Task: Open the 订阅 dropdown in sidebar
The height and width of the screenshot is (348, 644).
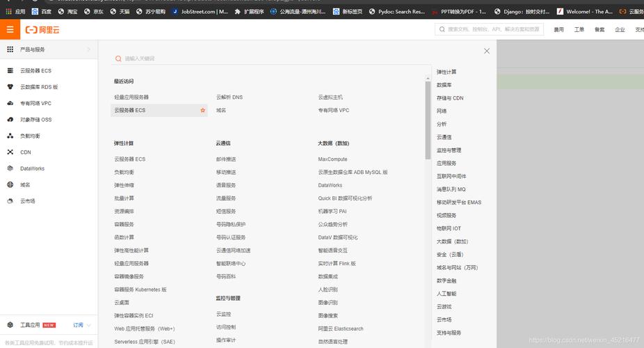Action: 82,325
